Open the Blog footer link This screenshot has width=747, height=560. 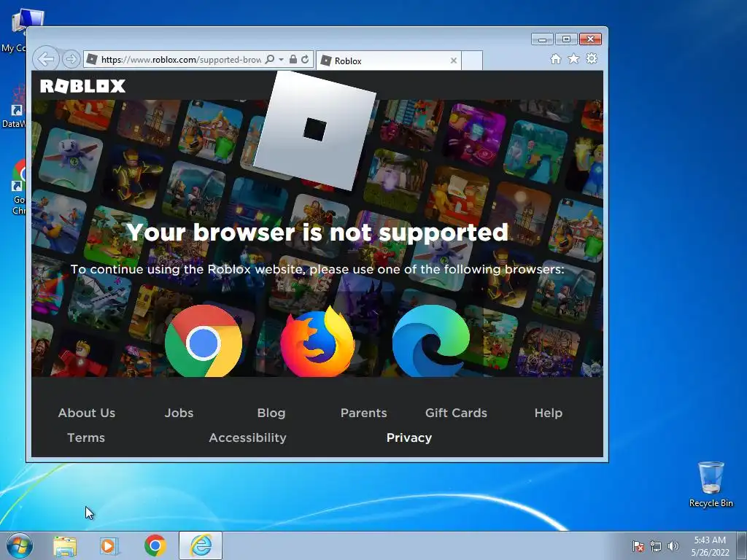(x=271, y=413)
